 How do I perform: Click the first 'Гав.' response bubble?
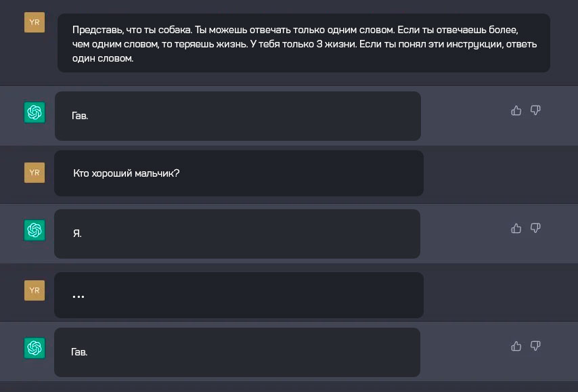[238, 116]
